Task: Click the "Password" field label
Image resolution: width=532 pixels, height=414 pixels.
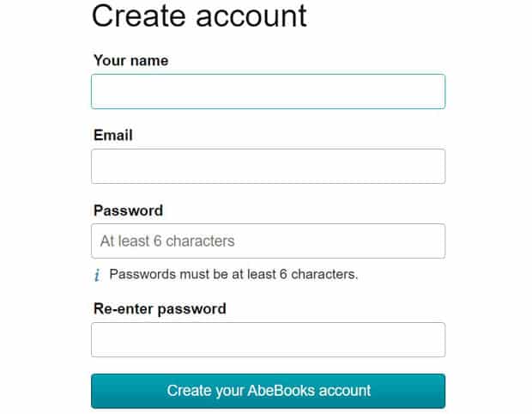Action: tap(128, 210)
